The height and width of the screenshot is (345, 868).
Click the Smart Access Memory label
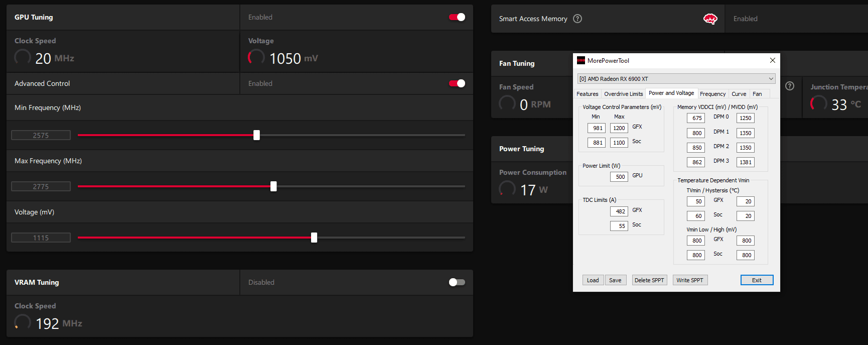pos(533,19)
